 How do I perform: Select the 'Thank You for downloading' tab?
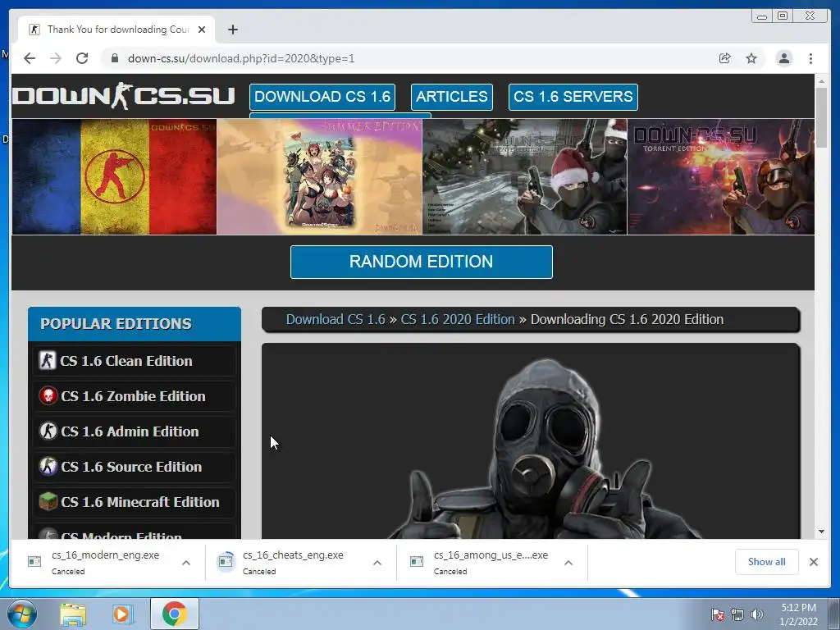tap(116, 30)
